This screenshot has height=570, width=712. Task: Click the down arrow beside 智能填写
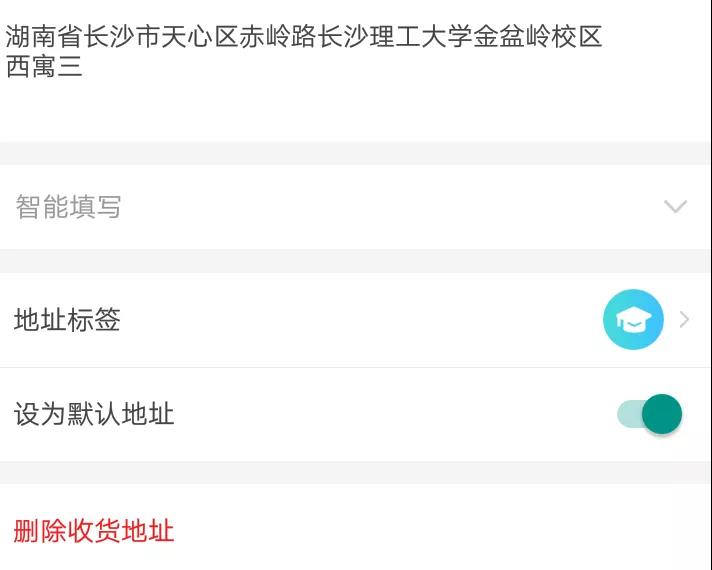coord(676,207)
